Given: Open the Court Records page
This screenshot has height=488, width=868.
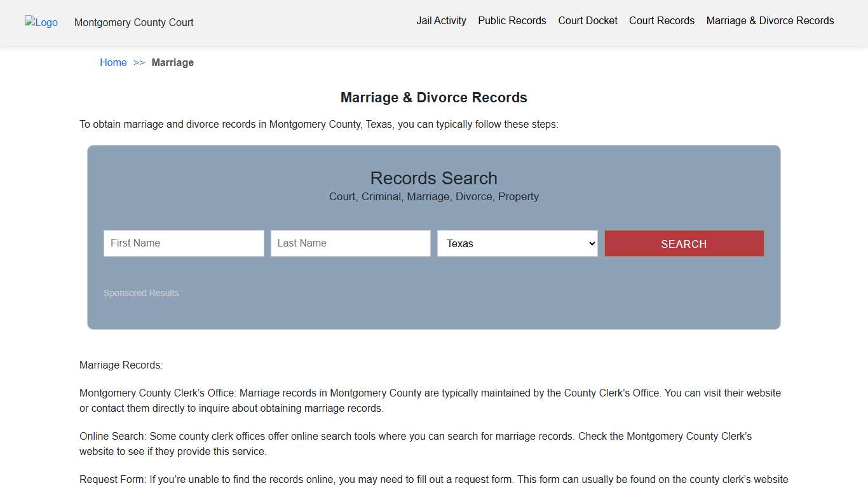Looking at the screenshot, I should (x=661, y=20).
